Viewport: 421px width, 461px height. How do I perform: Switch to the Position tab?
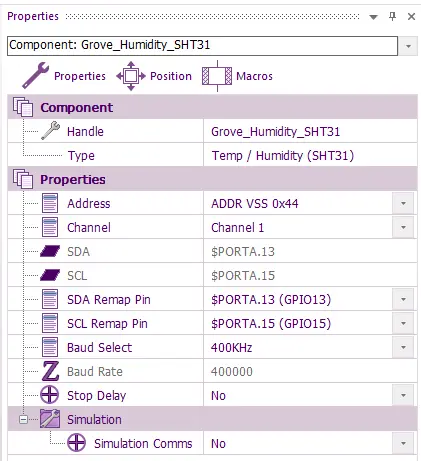coord(171,76)
